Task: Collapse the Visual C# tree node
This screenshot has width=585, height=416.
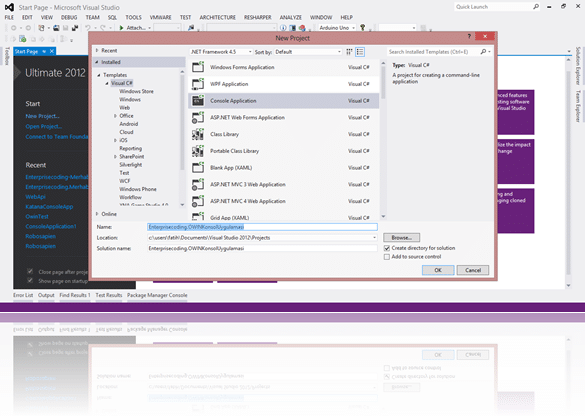Action: click(107, 83)
